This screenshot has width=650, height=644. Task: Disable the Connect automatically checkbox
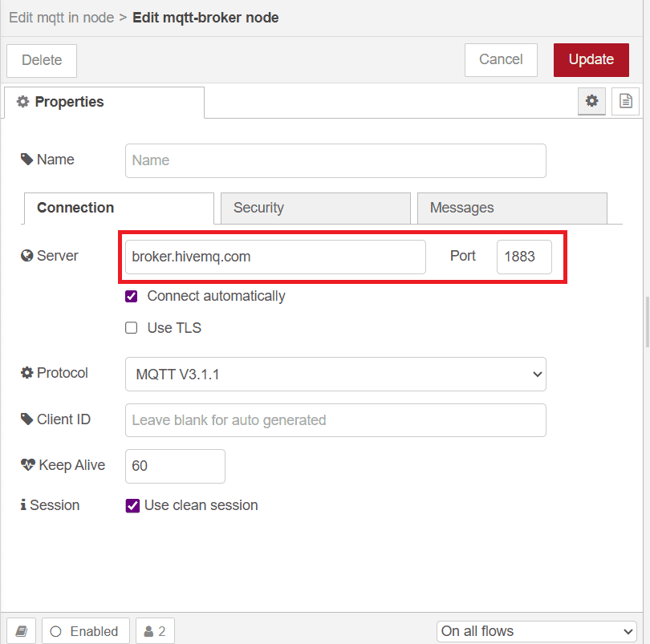131,296
